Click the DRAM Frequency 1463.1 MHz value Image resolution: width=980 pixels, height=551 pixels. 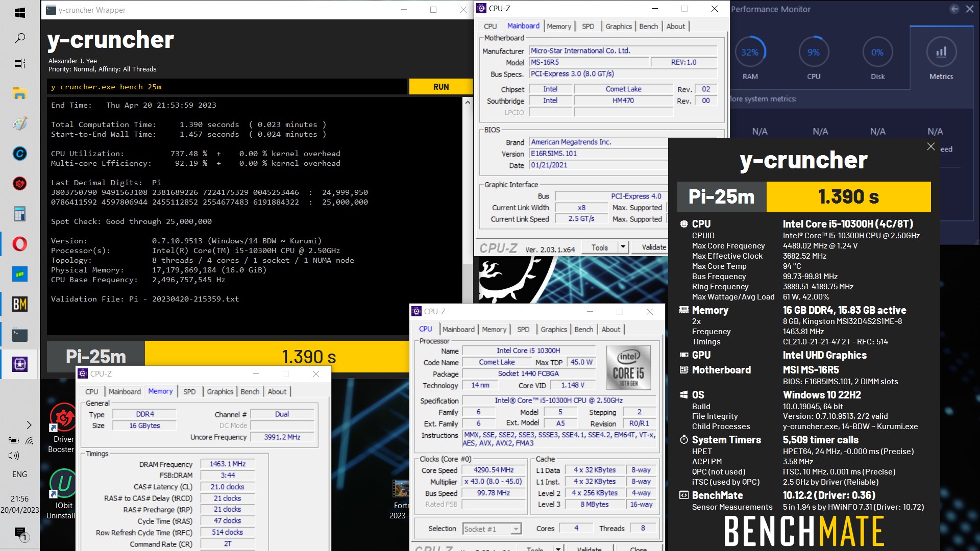tap(228, 464)
